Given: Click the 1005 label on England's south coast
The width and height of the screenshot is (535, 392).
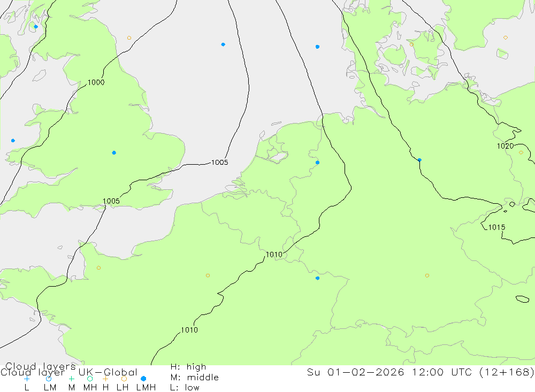Looking at the screenshot, I should [111, 201].
